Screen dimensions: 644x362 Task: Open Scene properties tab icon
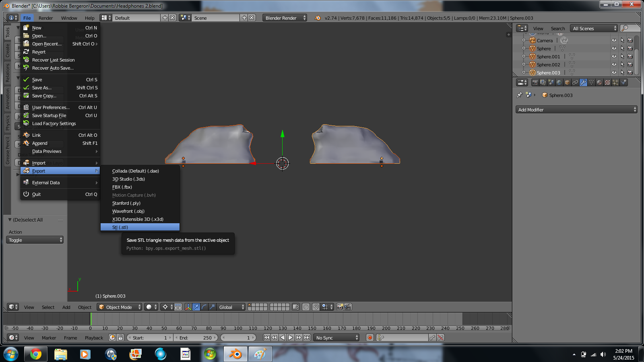[x=551, y=82]
